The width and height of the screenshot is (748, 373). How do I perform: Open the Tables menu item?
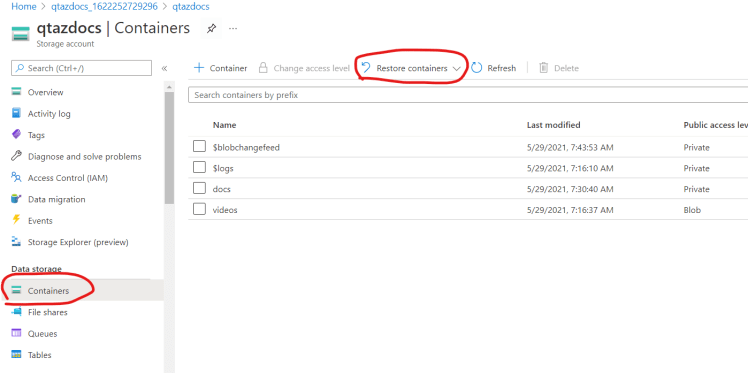coord(40,355)
